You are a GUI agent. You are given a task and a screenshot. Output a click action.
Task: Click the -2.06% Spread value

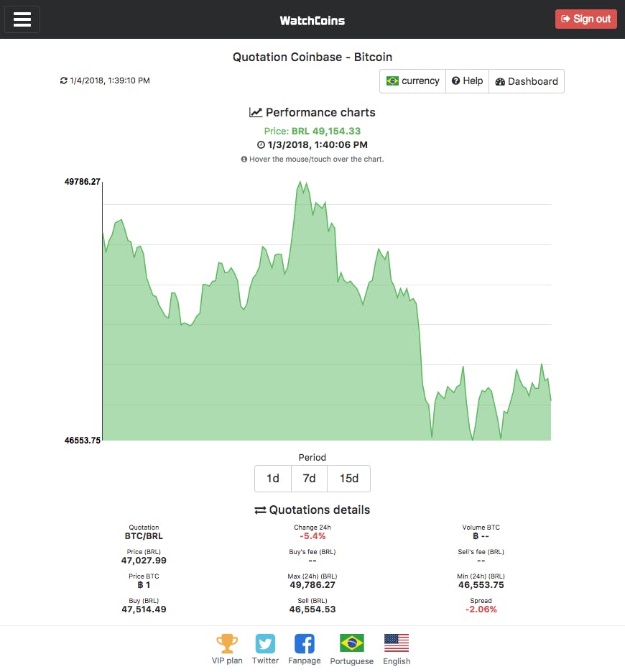pyautogui.click(x=481, y=609)
